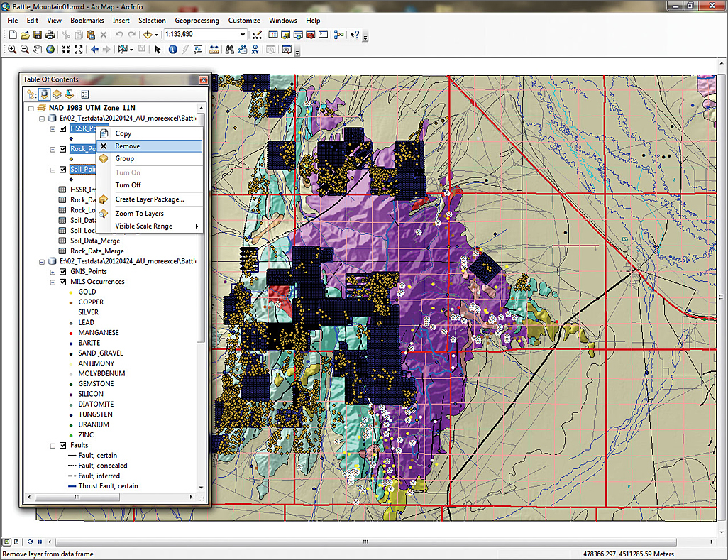Uncheck the Faults layer checkbox
Image resolution: width=728 pixels, height=560 pixels.
click(63, 445)
